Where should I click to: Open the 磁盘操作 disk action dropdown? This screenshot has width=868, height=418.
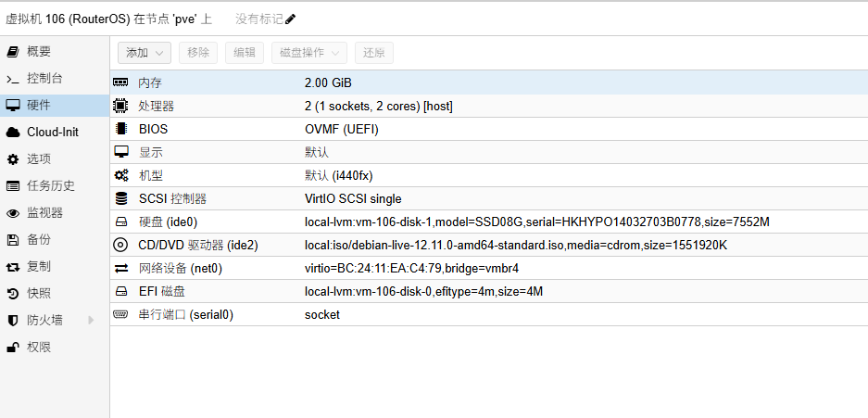pyautogui.click(x=309, y=53)
